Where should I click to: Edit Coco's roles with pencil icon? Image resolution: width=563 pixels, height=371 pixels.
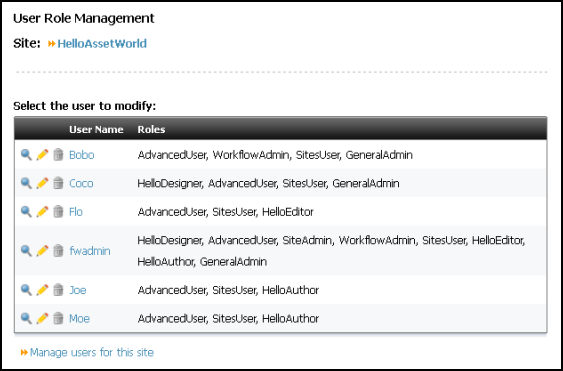coord(42,183)
